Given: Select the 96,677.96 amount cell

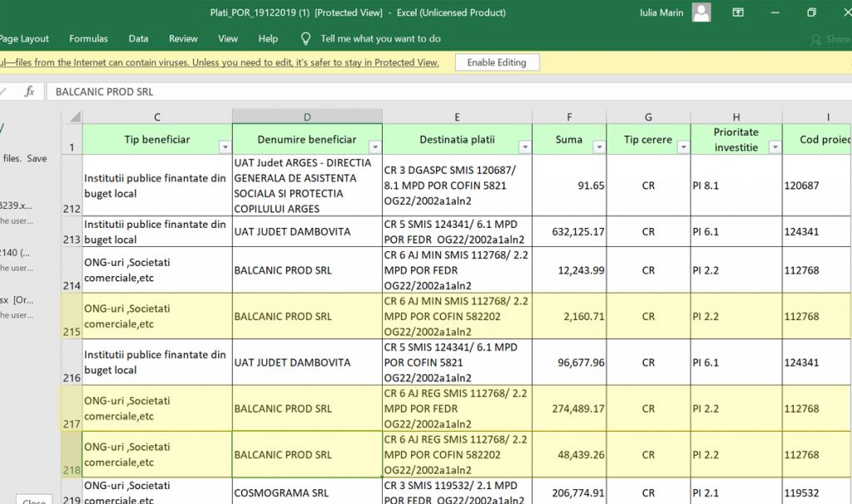Looking at the screenshot, I should pyautogui.click(x=569, y=363).
